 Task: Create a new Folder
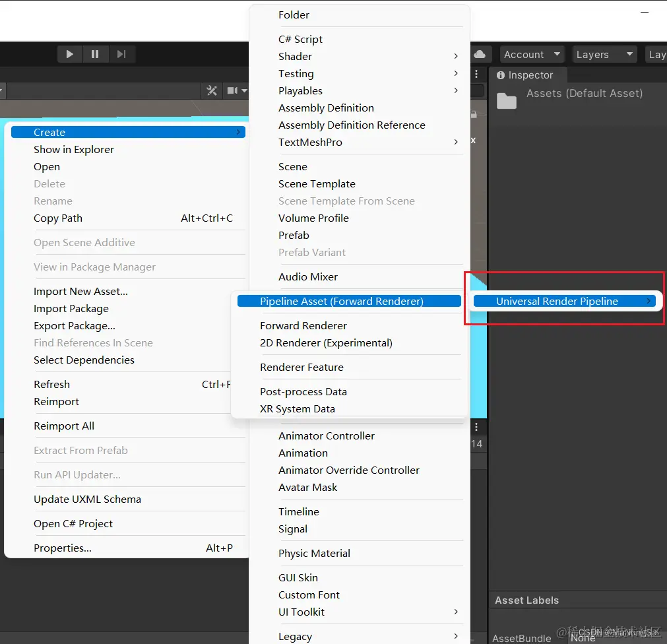[360, 15]
